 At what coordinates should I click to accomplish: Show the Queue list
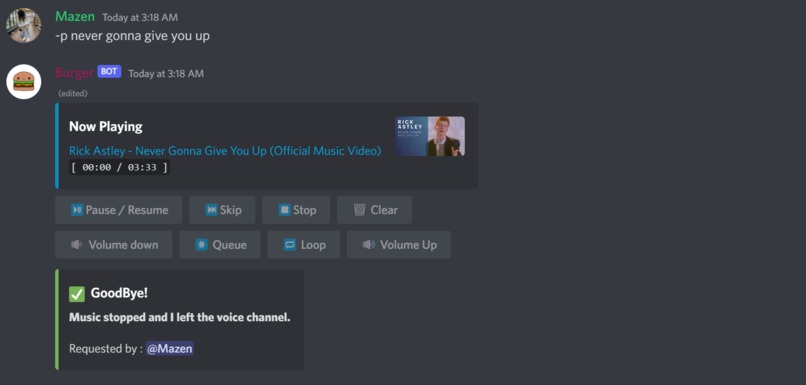click(x=220, y=245)
